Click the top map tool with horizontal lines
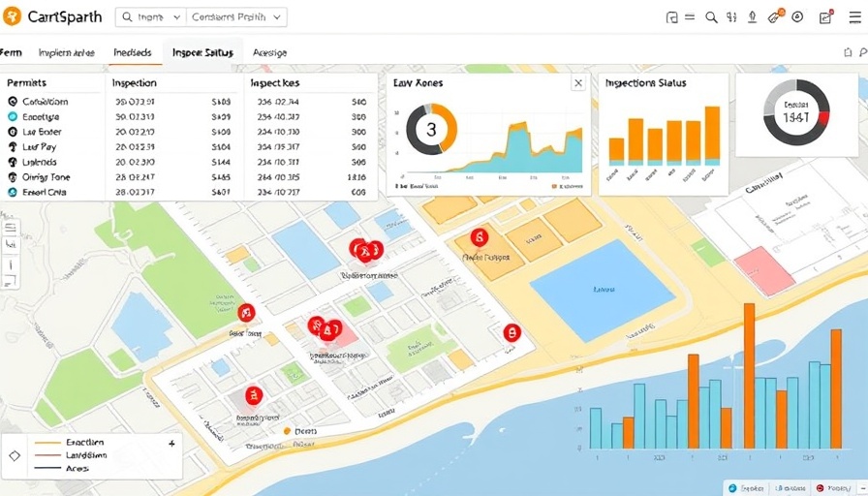The image size is (868, 496). (11, 228)
